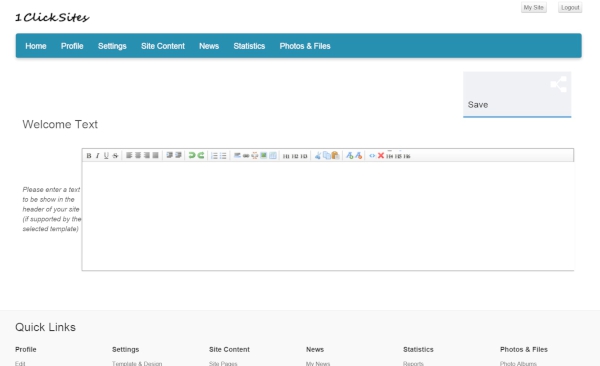600x366 pixels.
Task: Apply Heading 6 style
Action: pyautogui.click(x=407, y=156)
